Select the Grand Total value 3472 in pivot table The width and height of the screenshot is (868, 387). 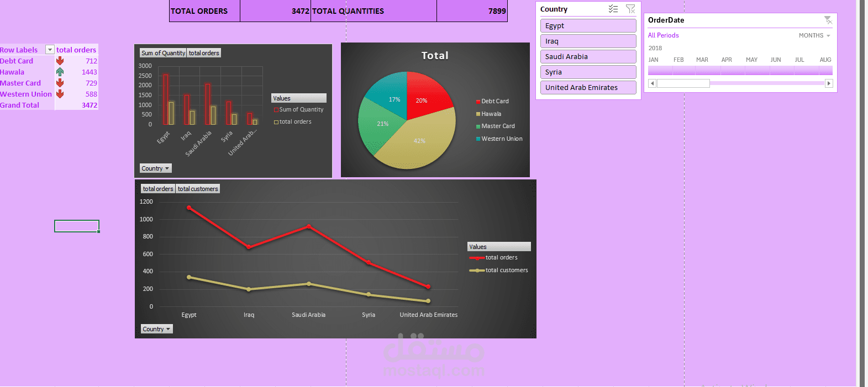[76, 105]
